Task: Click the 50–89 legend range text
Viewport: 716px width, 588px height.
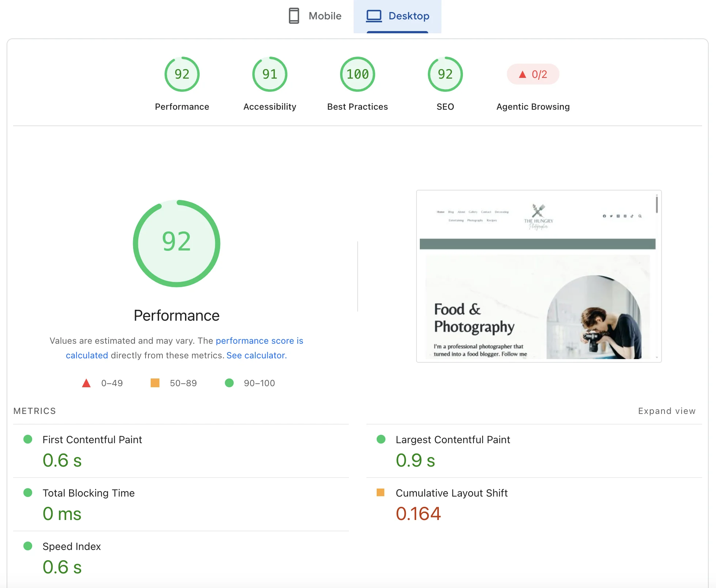Action: [x=183, y=383]
